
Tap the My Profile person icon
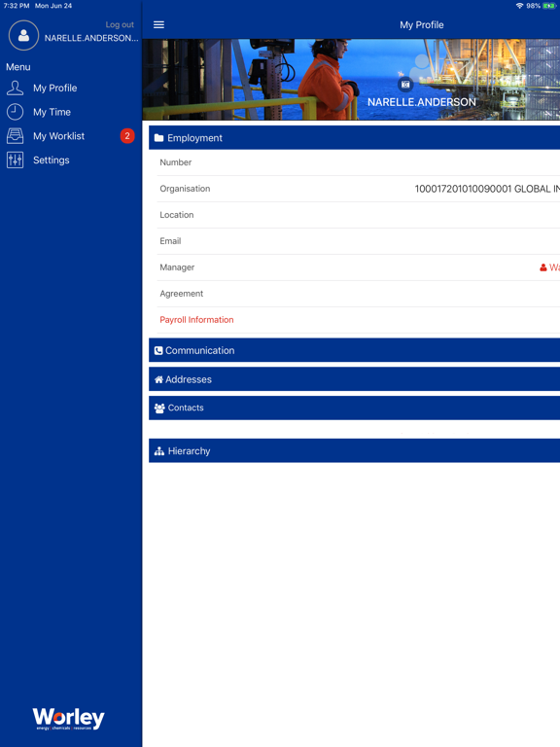coord(15,88)
